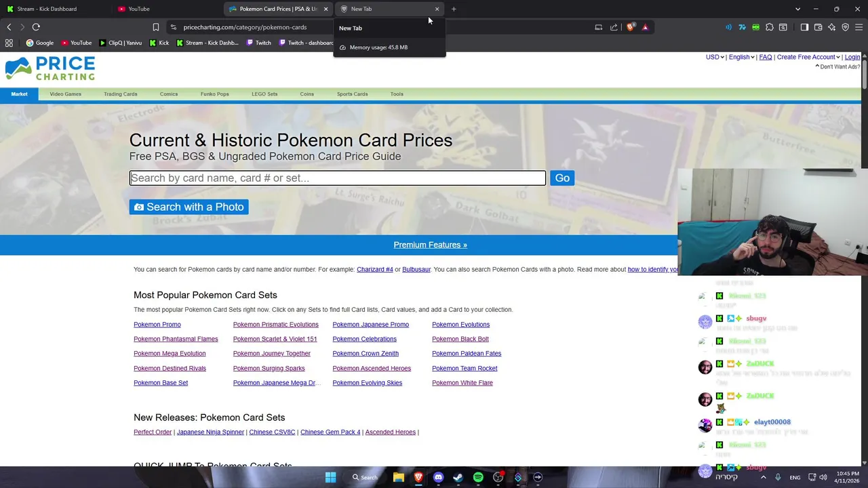This screenshot has width=868, height=488.
Task: Open File Explorer from the taskbar
Action: [x=399, y=477]
